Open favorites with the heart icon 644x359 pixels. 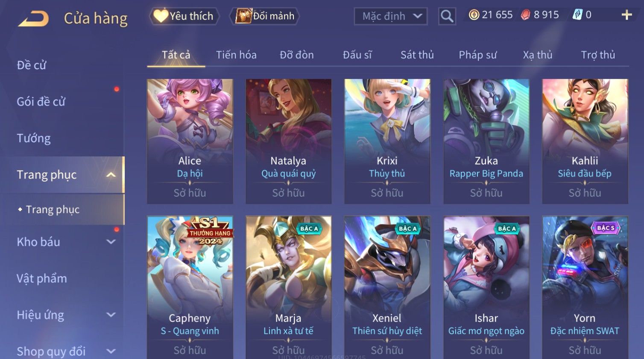(x=161, y=16)
